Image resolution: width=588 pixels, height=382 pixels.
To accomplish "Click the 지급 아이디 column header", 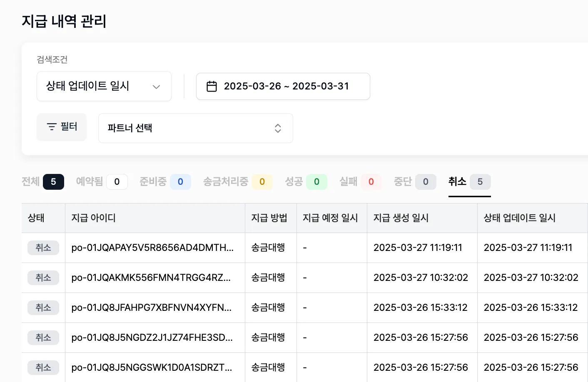I will (x=93, y=218).
